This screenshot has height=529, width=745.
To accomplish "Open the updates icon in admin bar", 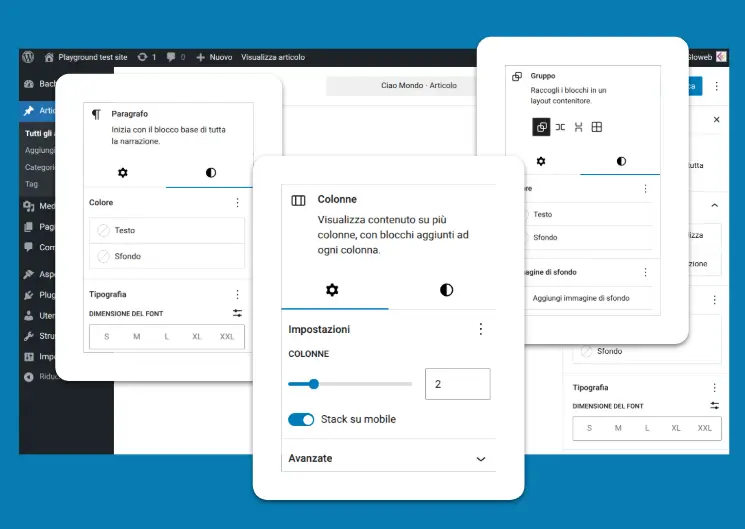I will pos(143,57).
